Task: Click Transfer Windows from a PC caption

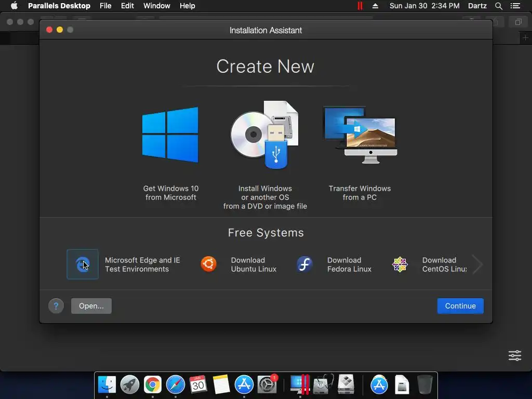Action: [360, 193]
